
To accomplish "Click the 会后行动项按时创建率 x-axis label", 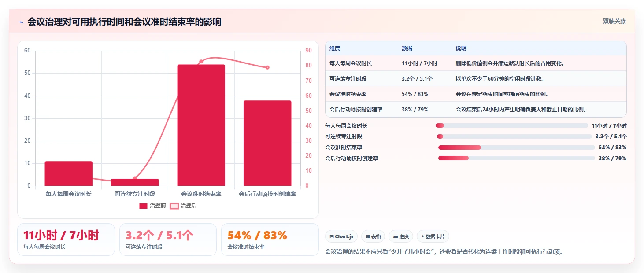I will [267, 194].
